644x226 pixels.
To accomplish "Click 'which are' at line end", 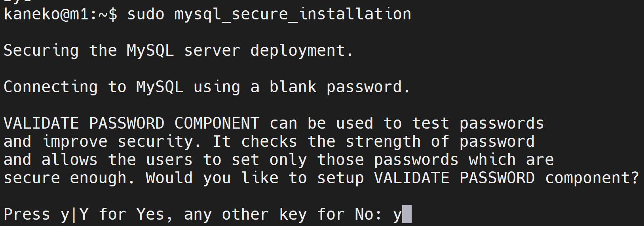I will pyautogui.click(x=511, y=160).
